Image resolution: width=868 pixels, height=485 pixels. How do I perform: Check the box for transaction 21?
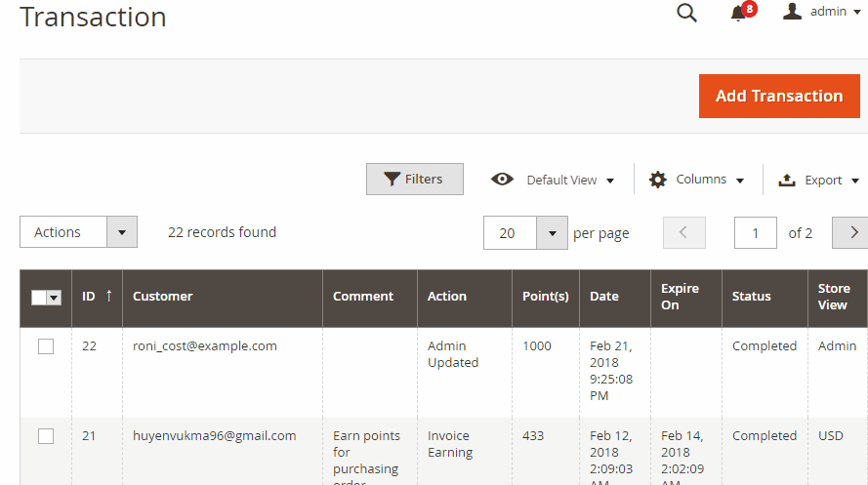[x=46, y=436]
